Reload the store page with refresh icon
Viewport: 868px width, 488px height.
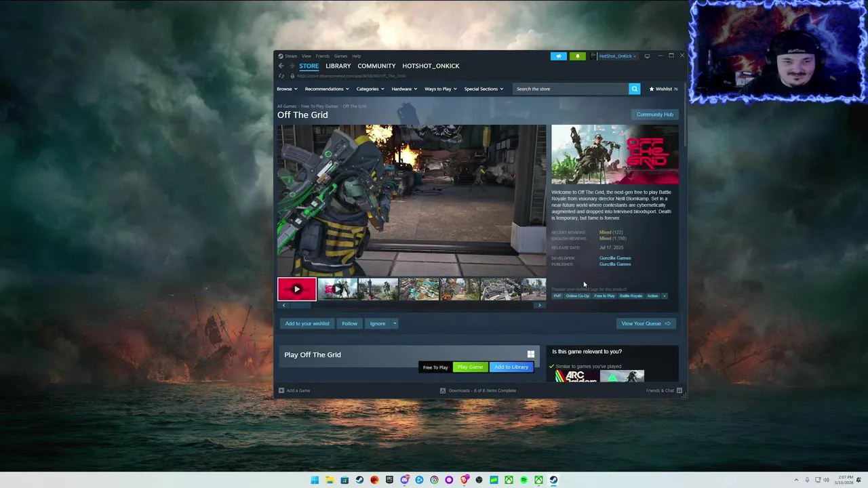281,76
